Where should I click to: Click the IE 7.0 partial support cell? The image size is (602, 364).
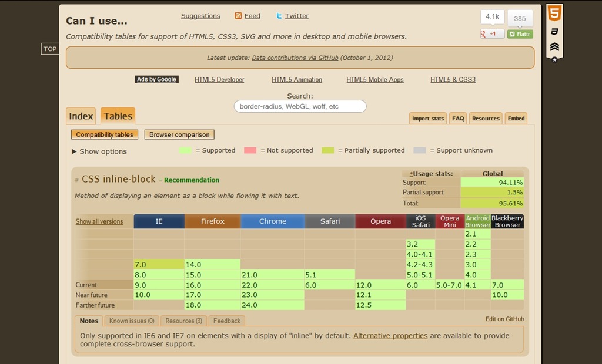pos(159,264)
